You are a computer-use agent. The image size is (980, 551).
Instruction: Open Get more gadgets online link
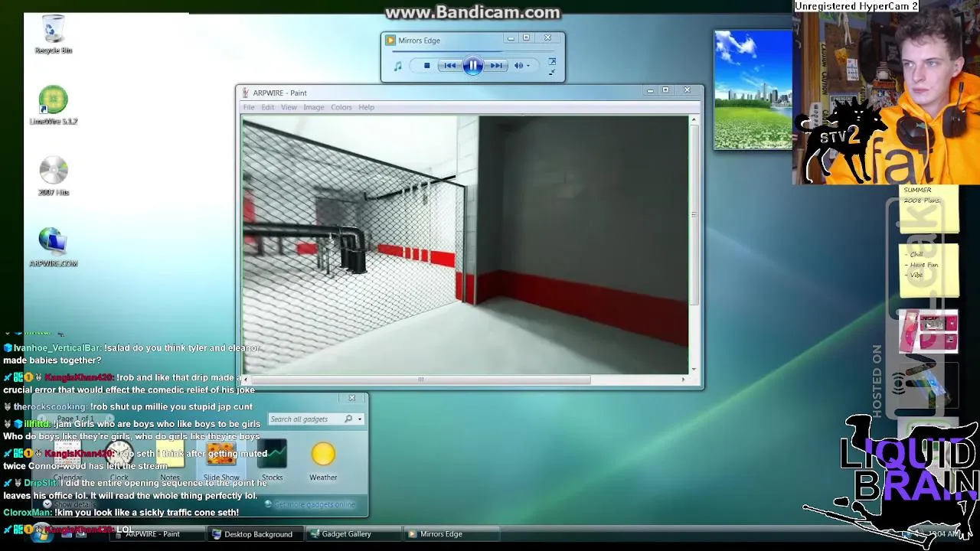pos(310,504)
